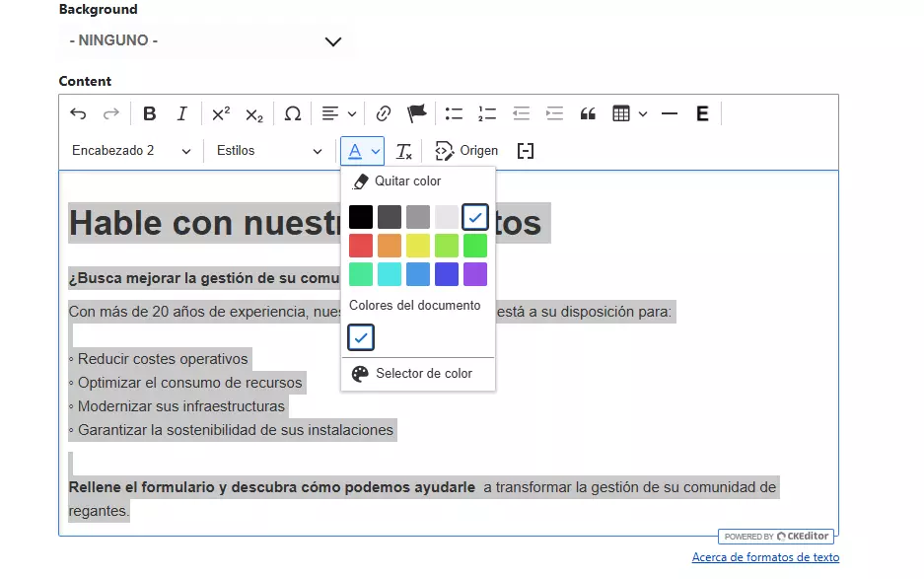Insert a special character with the Omega icon
Image resolution: width=924 pixels, height=579 pixels.
292,113
